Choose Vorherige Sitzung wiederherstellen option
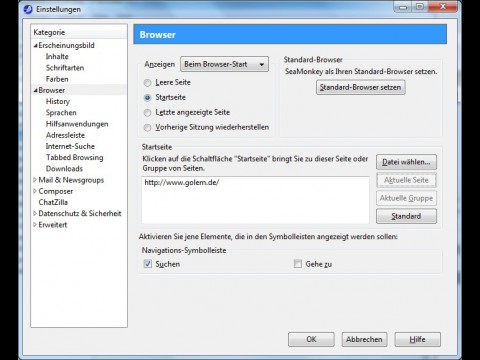Image resolution: width=480 pixels, height=360 pixels. 147,128
